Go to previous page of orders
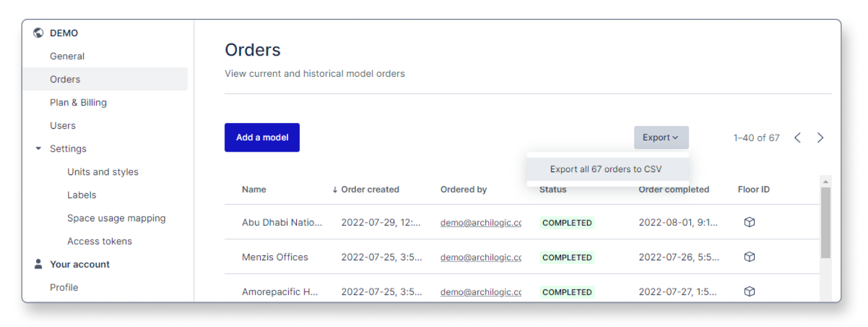This screenshot has height=327, width=868. click(798, 138)
